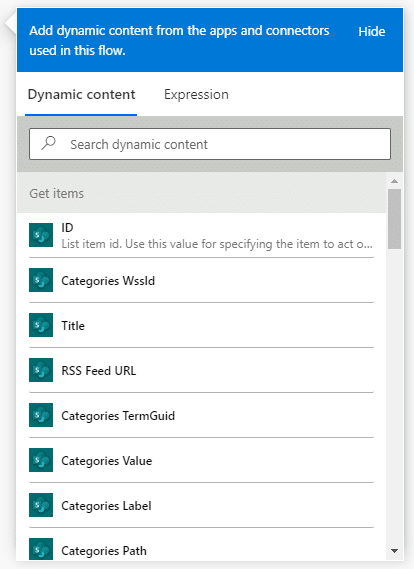Click the SharePoint icon beside Categories TermGuid

click(41, 415)
